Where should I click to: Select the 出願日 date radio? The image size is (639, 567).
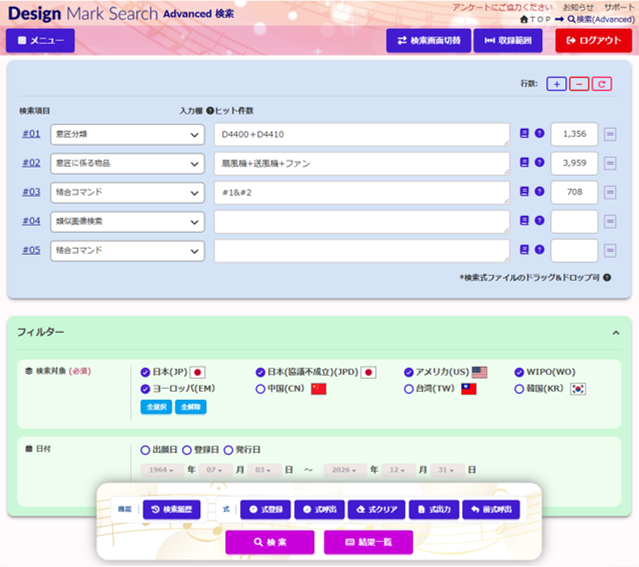(145, 450)
